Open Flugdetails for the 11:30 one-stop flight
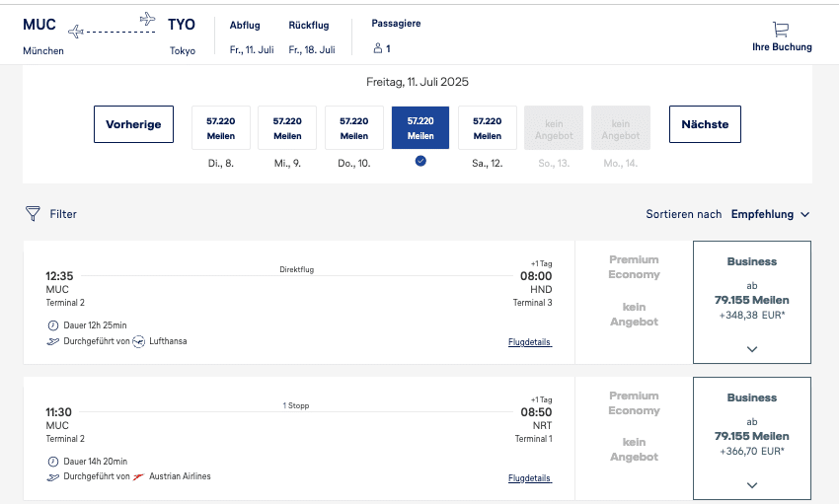 pos(530,478)
